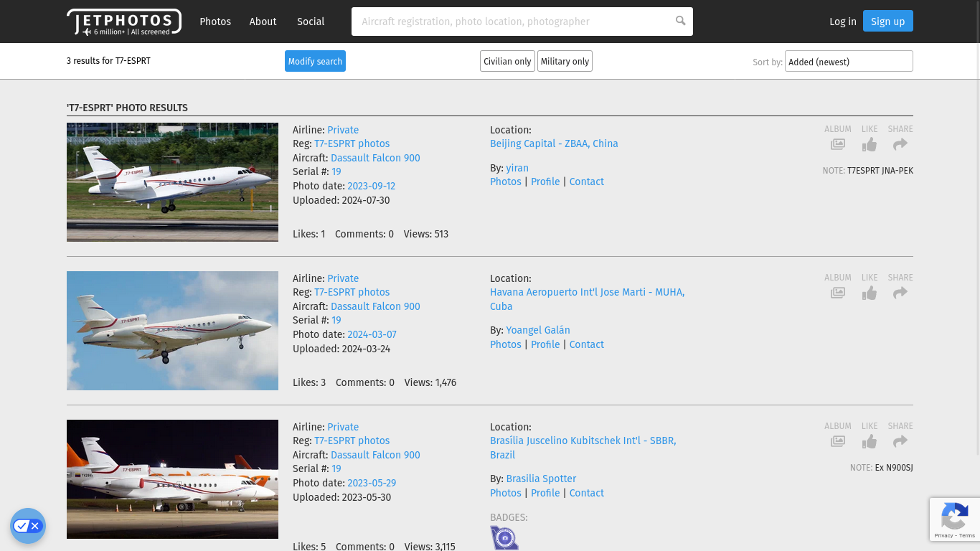Open photo date 2024-03-07 link
Viewport: 980px width, 551px height.
point(372,334)
